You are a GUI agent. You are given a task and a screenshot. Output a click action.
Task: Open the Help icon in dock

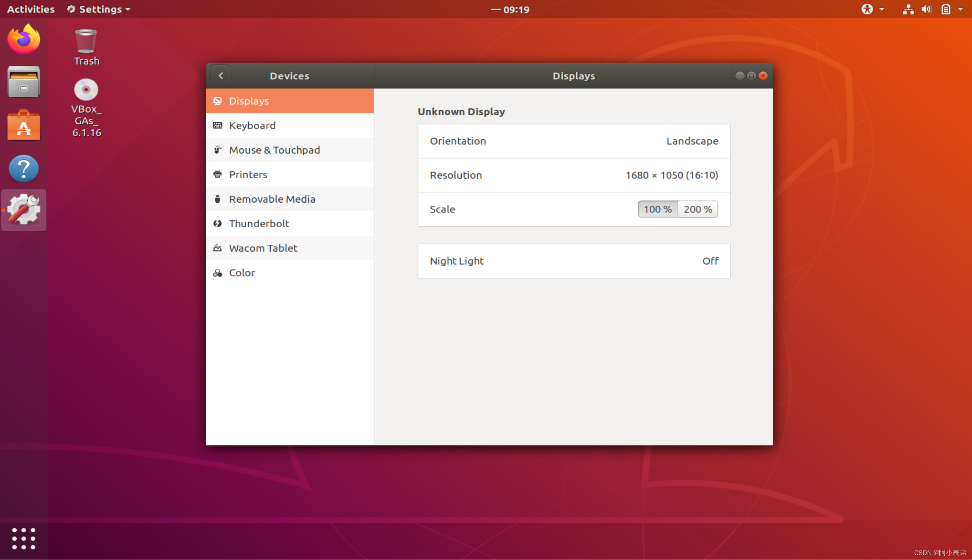coord(24,168)
